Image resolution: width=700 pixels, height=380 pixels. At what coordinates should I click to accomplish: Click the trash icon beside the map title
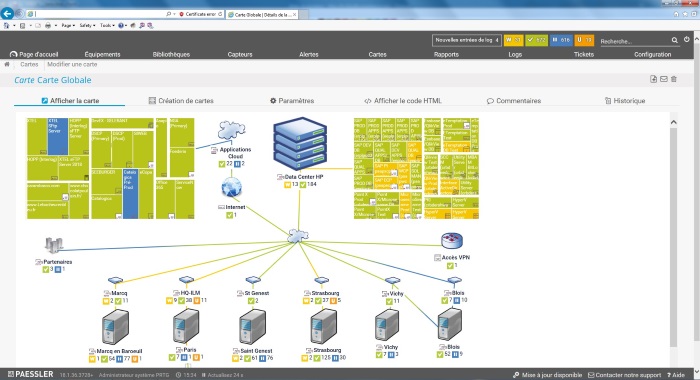pos(674,79)
